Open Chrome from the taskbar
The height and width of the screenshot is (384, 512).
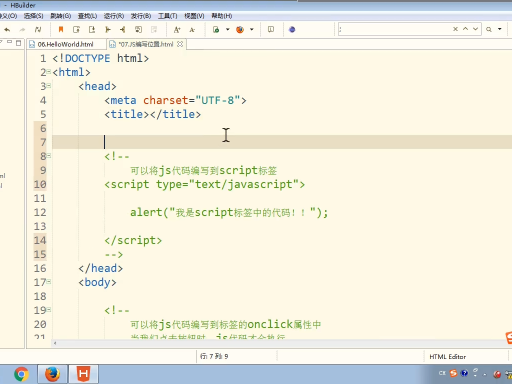point(21,374)
